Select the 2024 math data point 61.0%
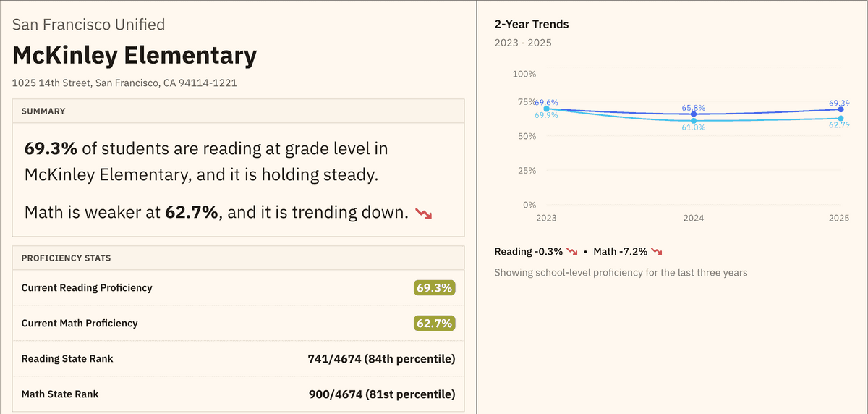The image size is (868, 414). [x=694, y=121]
